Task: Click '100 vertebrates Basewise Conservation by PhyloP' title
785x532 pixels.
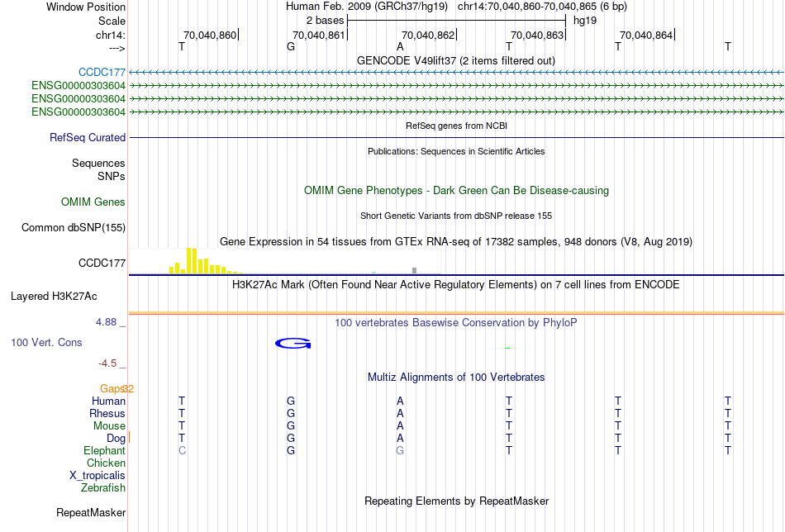Action: tap(456, 323)
